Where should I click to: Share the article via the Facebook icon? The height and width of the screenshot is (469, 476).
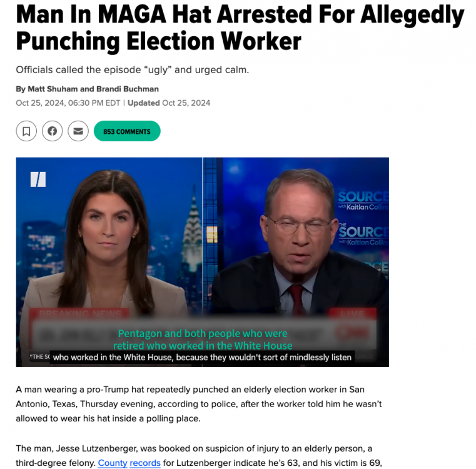[x=52, y=131]
